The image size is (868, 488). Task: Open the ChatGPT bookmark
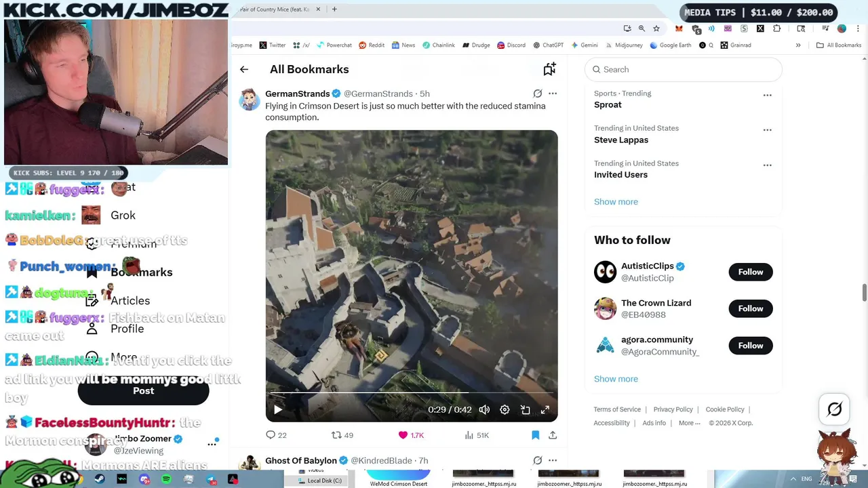pos(549,45)
